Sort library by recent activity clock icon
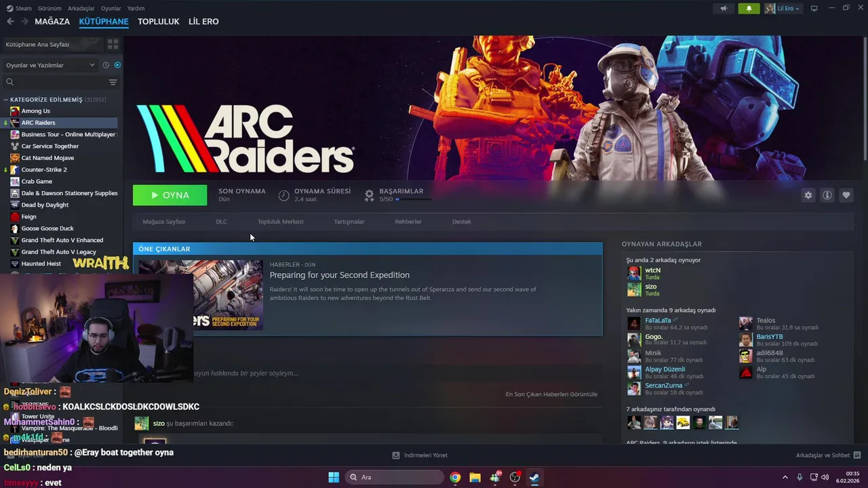 coord(106,65)
